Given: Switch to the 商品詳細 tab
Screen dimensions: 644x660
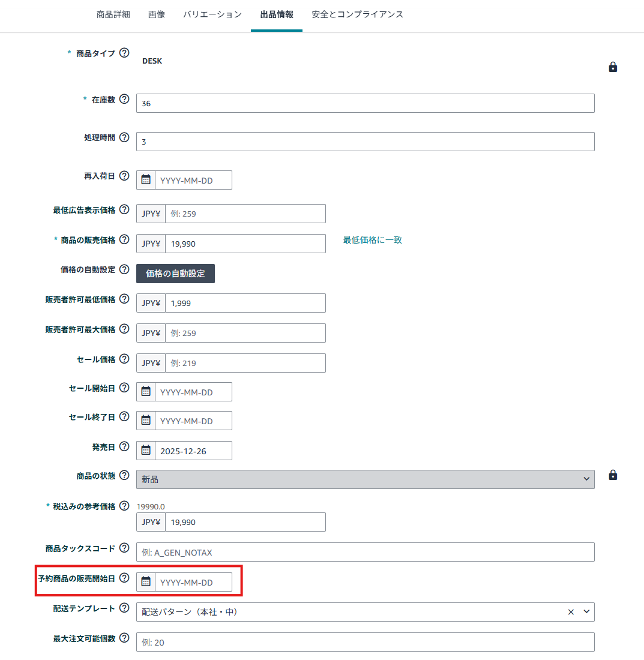Looking at the screenshot, I should [113, 15].
